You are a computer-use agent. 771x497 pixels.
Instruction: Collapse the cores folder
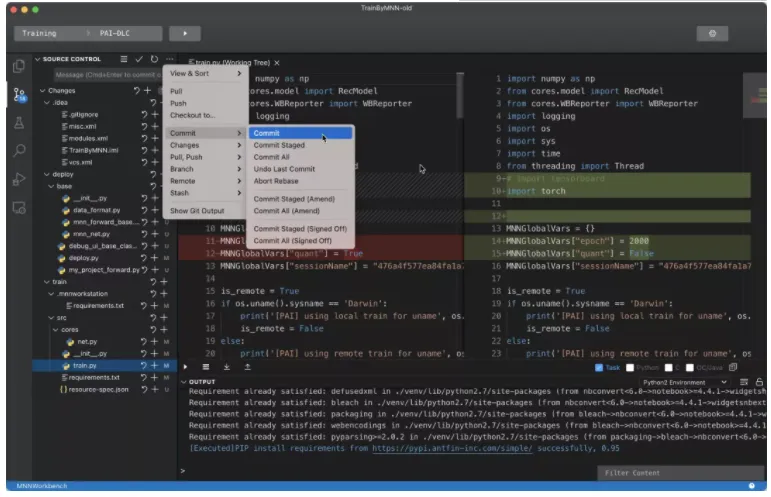(56, 330)
